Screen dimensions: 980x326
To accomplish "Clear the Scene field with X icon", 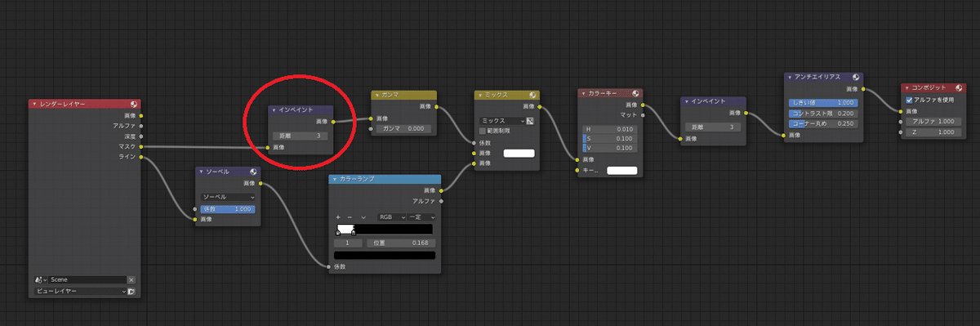I will pos(131,279).
